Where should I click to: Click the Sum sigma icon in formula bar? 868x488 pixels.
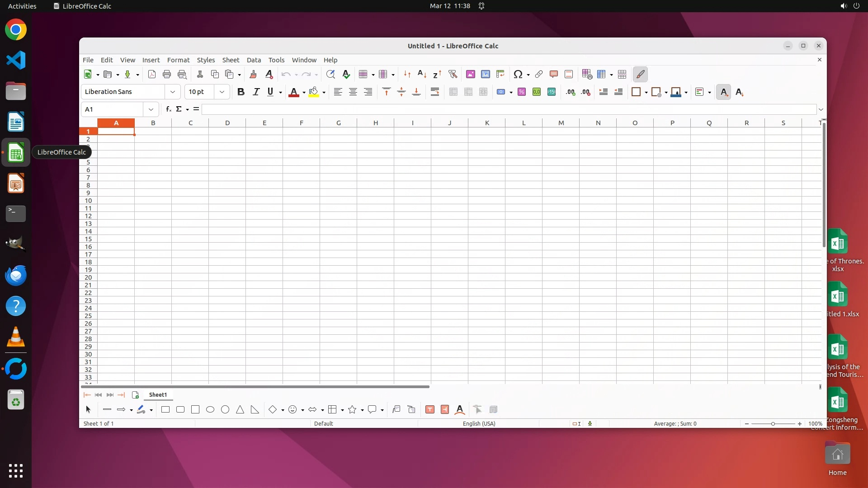click(x=179, y=109)
